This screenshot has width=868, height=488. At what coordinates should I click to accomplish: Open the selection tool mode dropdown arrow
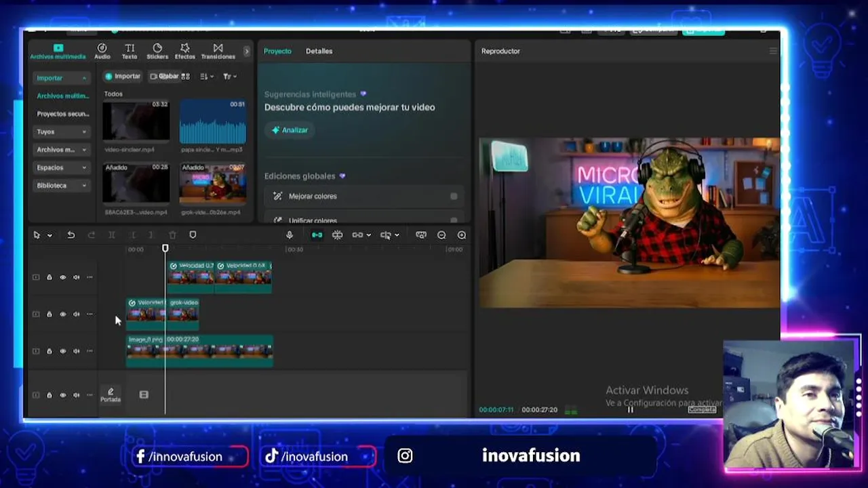[x=50, y=236]
